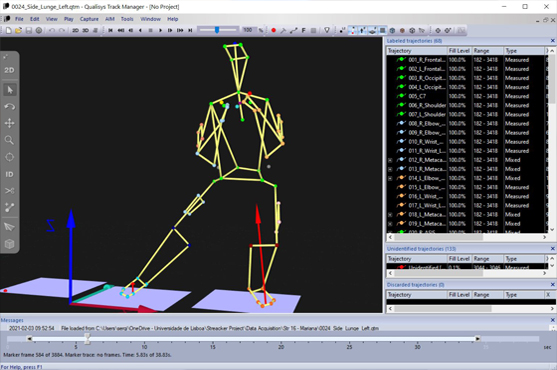This screenshot has height=370, width=557.
Task: Click the red record capture button
Action: 274,31
